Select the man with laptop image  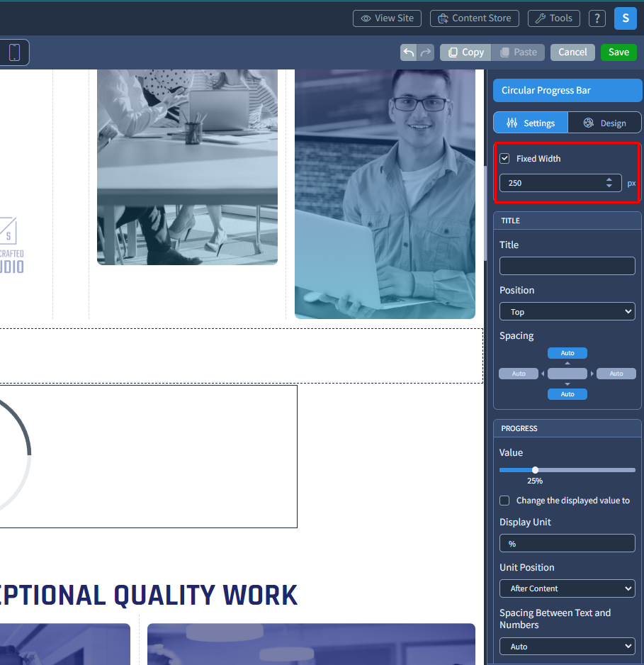385,194
